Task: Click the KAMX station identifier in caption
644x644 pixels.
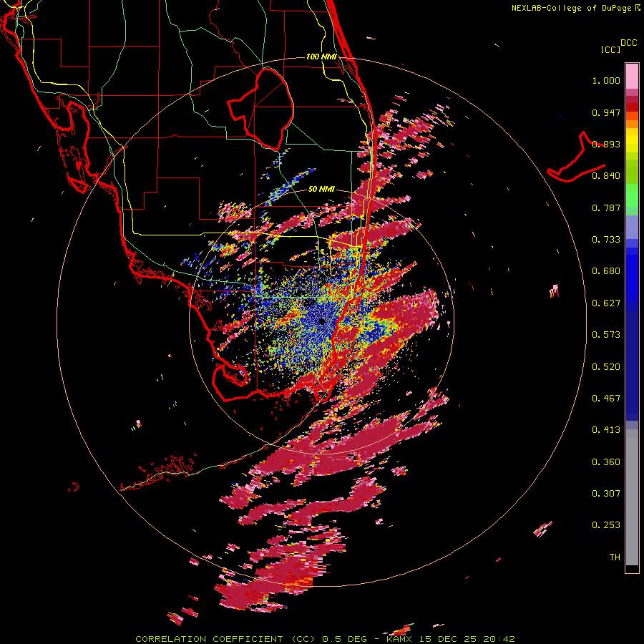Action: (399, 639)
